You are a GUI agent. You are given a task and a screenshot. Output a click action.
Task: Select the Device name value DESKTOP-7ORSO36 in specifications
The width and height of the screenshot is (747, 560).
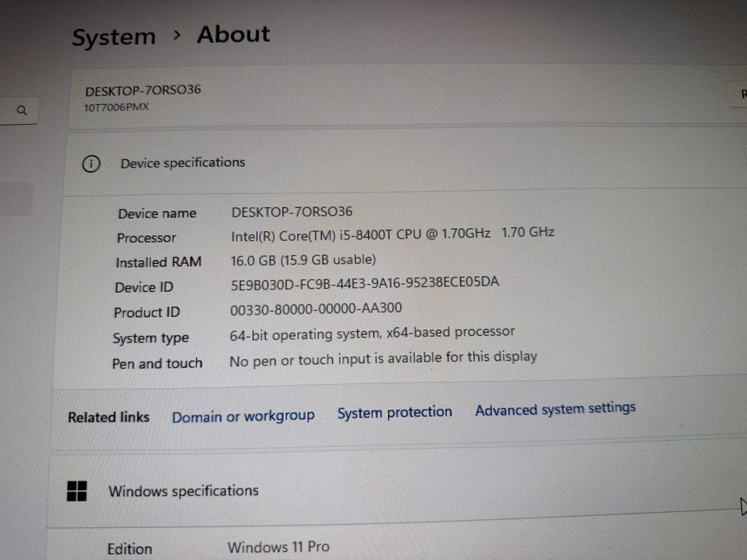pos(291,212)
